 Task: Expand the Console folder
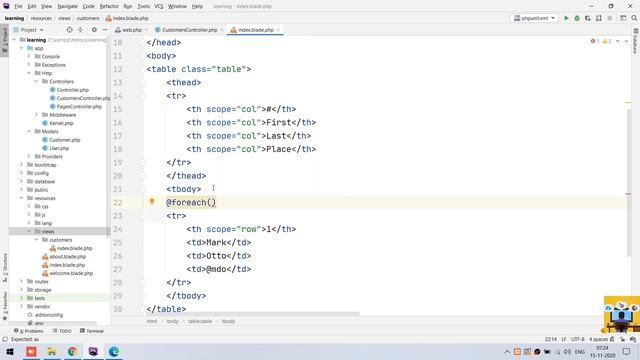[x=29, y=56]
